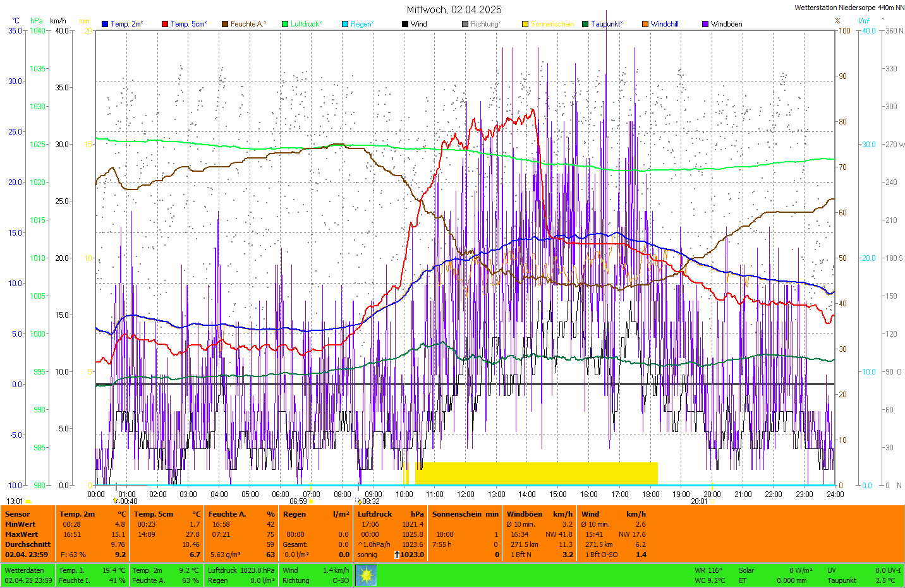Viewport: 905px width, 588px height.
Task: Click the brown Feuchte A. legend square
Action: coord(225,24)
